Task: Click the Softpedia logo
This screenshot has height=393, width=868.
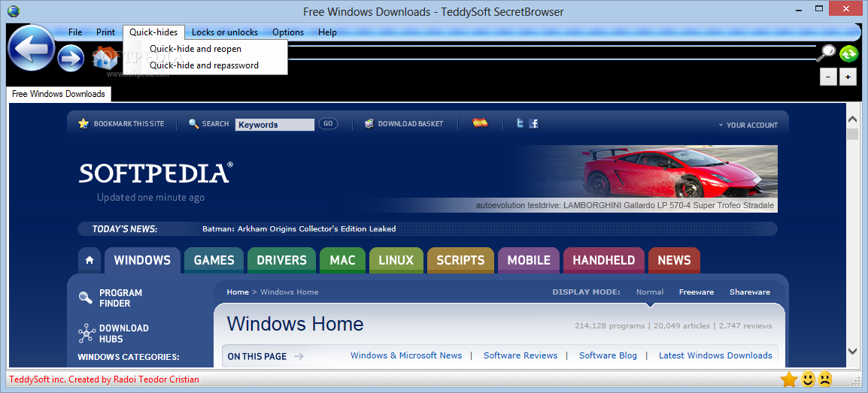Action: pos(156,173)
